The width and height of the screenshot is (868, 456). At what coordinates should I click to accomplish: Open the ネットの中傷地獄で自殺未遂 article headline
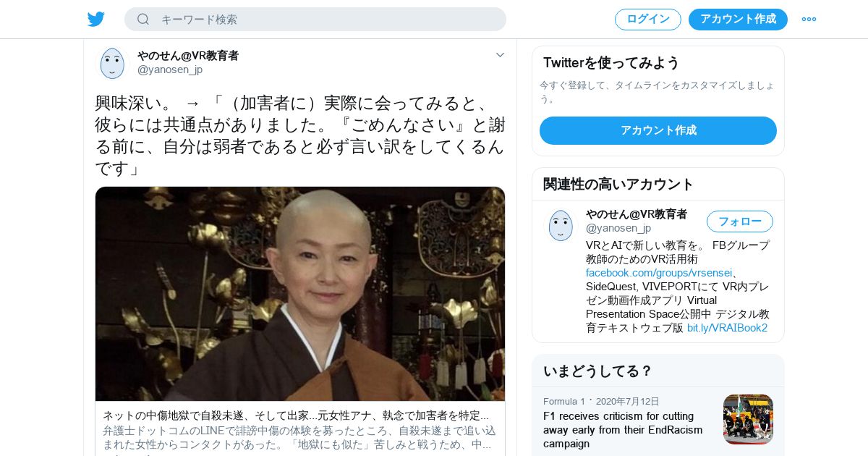pos(296,415)
